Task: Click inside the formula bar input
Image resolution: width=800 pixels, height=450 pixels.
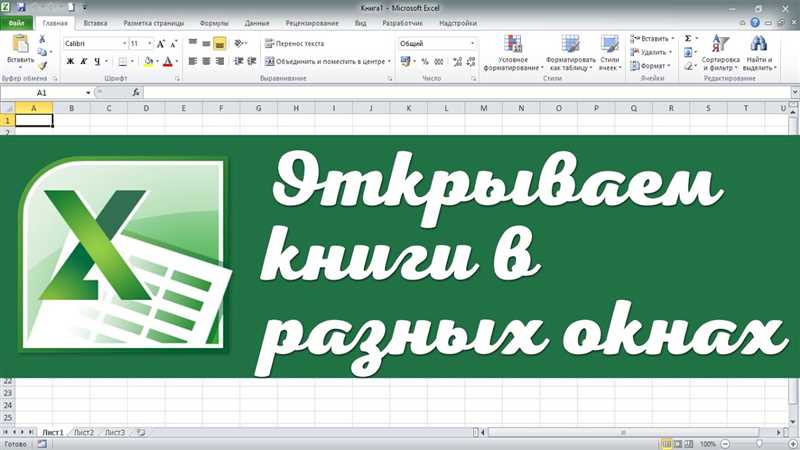Action: point(467,93)
